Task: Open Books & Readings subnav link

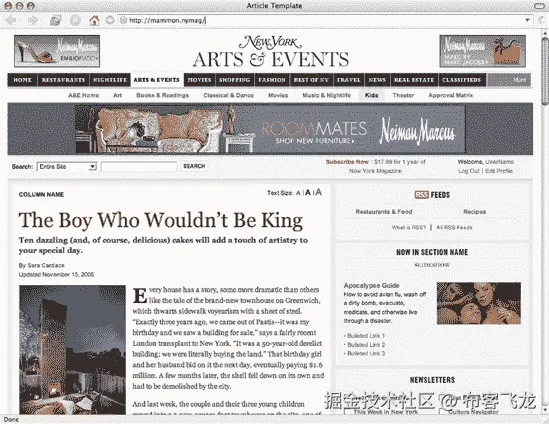Action: coord(162,95)
